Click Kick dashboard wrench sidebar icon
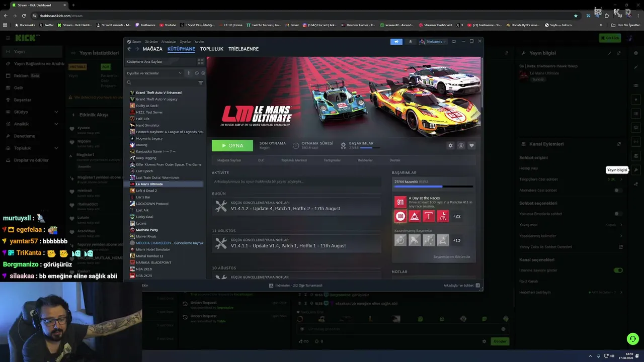Viewport: 644px width, 362px height. click(x=636, y=170)
